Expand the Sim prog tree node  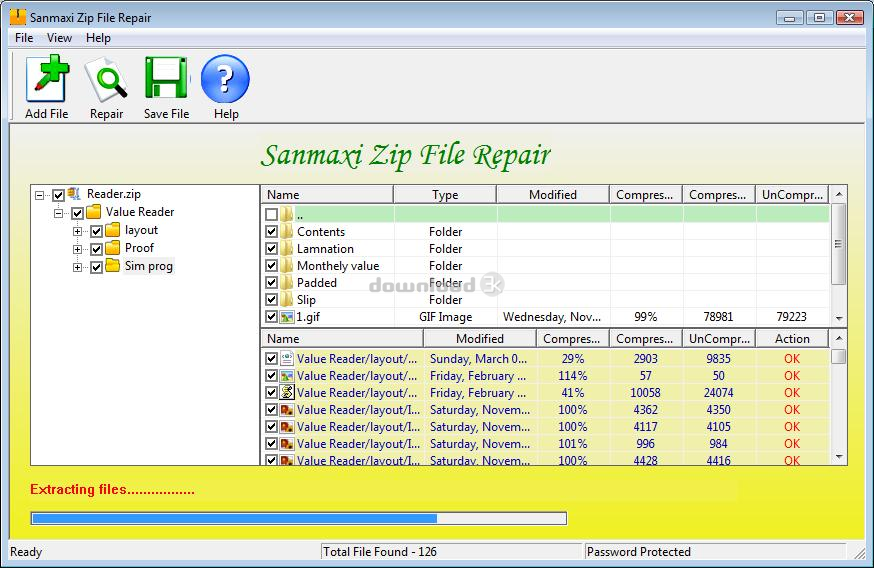click(78, 267)
